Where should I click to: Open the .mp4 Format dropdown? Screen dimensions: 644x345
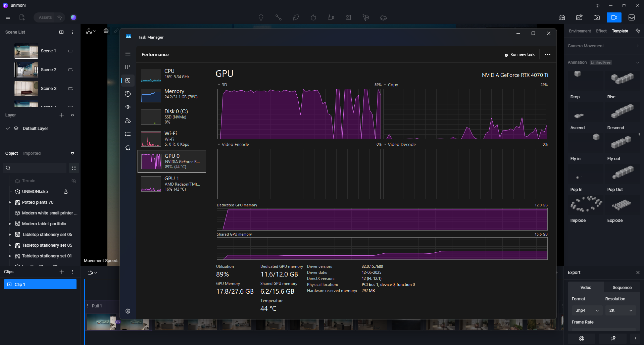(x=587, y=310)
